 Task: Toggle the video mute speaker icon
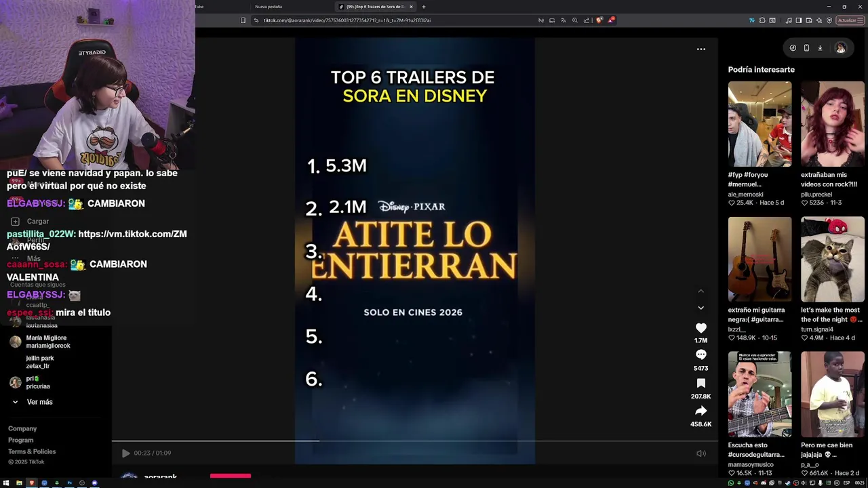tap(701, 453)
